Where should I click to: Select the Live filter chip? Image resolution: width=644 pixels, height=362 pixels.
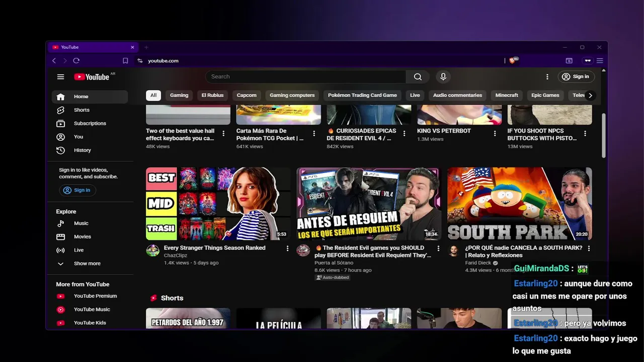coord(415,95)
